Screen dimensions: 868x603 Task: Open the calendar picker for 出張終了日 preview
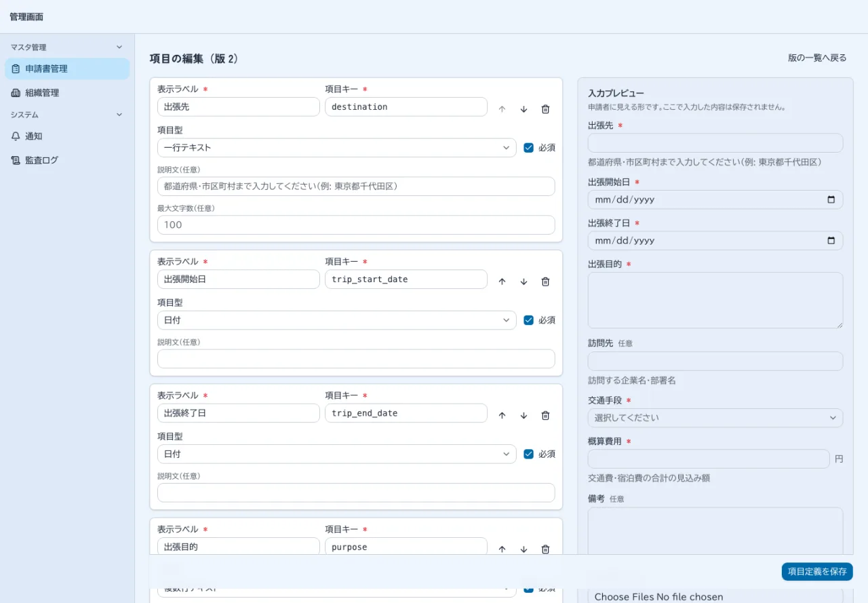pos(831,240)
